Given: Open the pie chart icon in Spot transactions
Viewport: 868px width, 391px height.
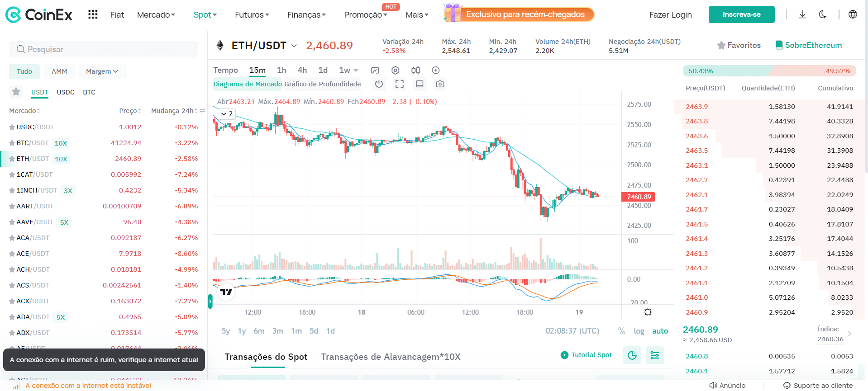Looking at the screenshot, I should pos(632,355).
